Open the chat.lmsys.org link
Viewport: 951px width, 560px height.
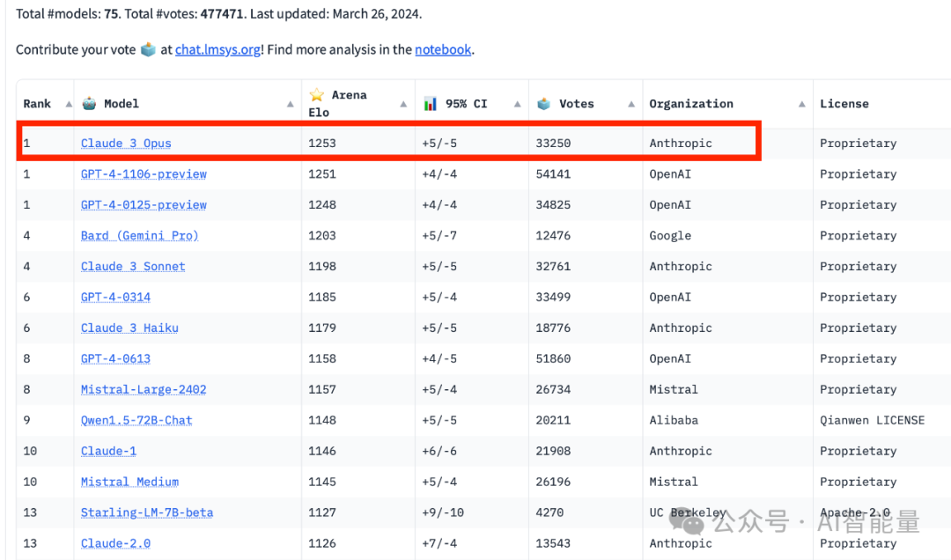pos(218,50)
